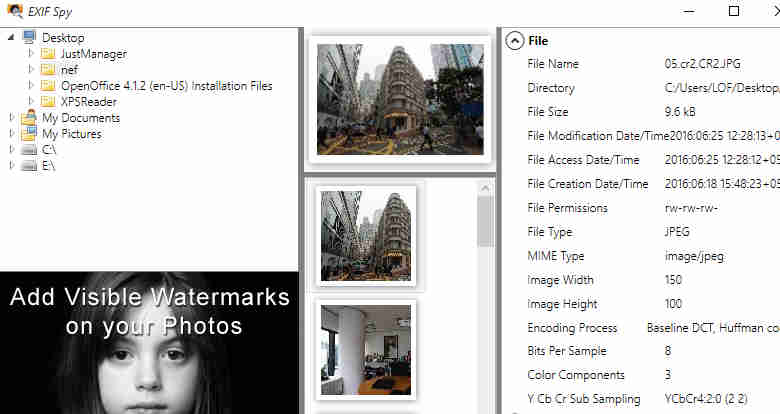Click the large preview image
The image size is (780, 414).
[400, 99]
